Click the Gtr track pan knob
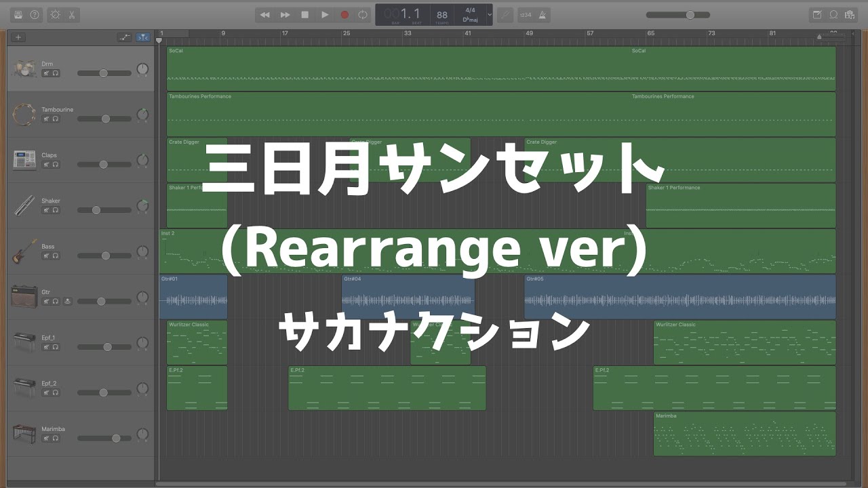 click(x=142, y=298)
